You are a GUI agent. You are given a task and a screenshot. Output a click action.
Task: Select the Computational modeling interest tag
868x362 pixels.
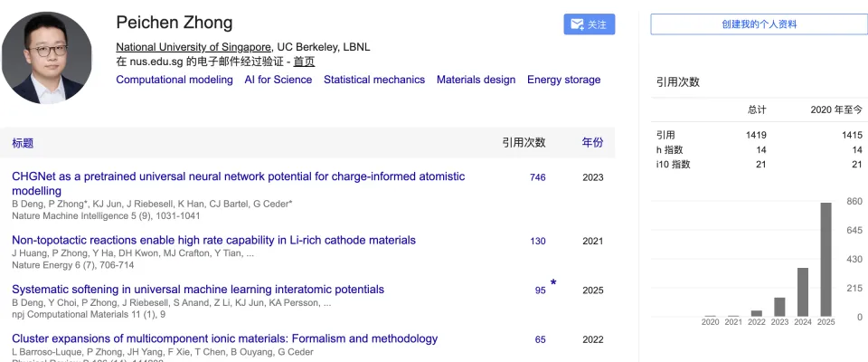click(x=175, y=80)
